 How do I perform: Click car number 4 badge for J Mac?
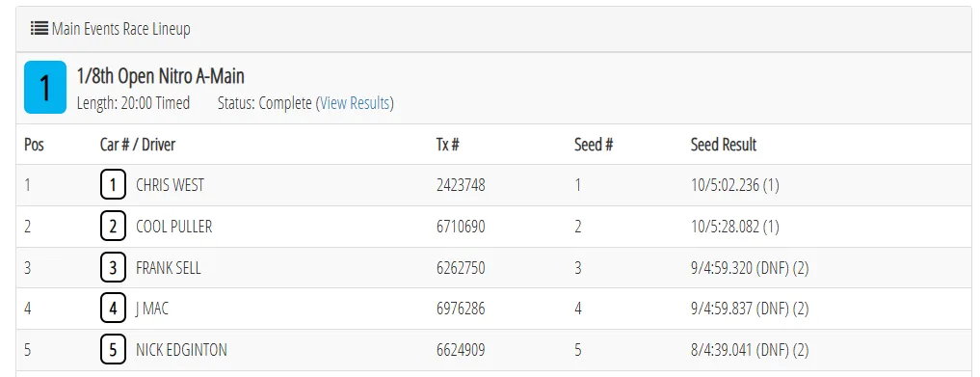113,309
